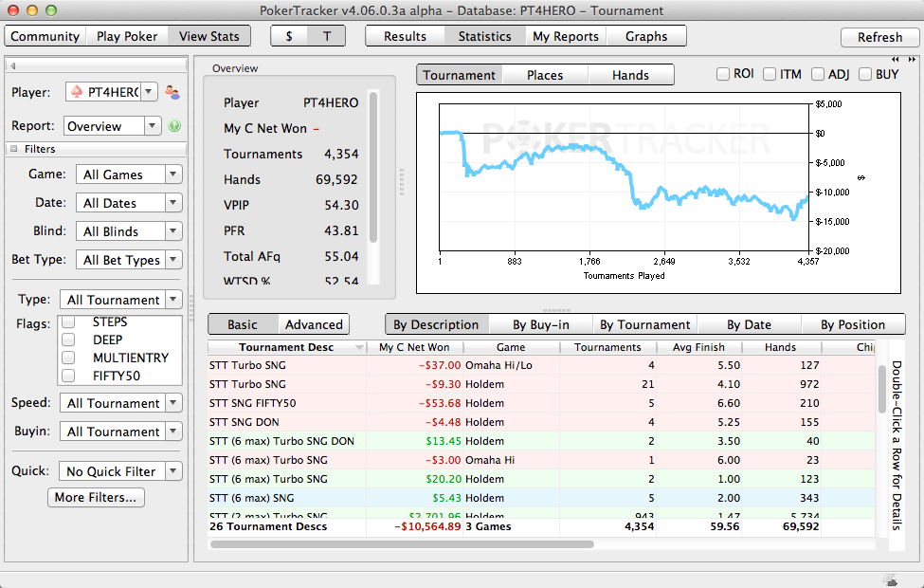
Task: Sort by Avg Finish column header
Action: click(x=698, y=347)
